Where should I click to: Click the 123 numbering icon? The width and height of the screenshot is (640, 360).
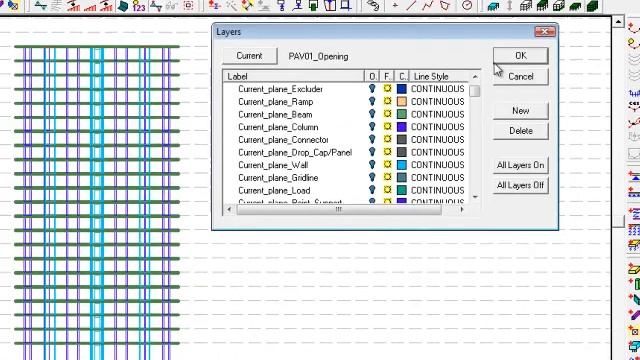(139, 6)
